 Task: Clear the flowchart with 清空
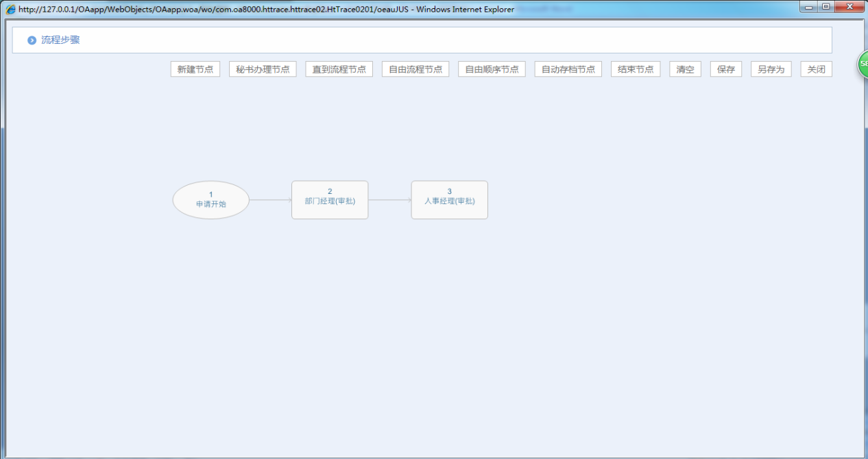[x=685, y=69]
